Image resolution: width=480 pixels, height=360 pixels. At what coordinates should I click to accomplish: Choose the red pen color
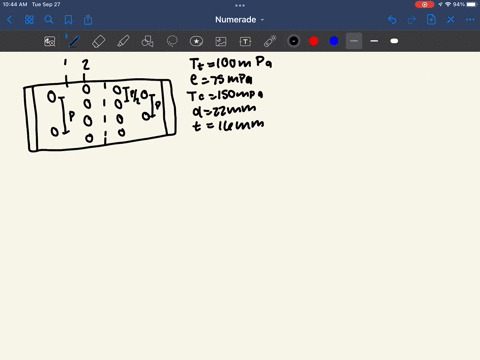pyautogui.click(x=314, y=41)
